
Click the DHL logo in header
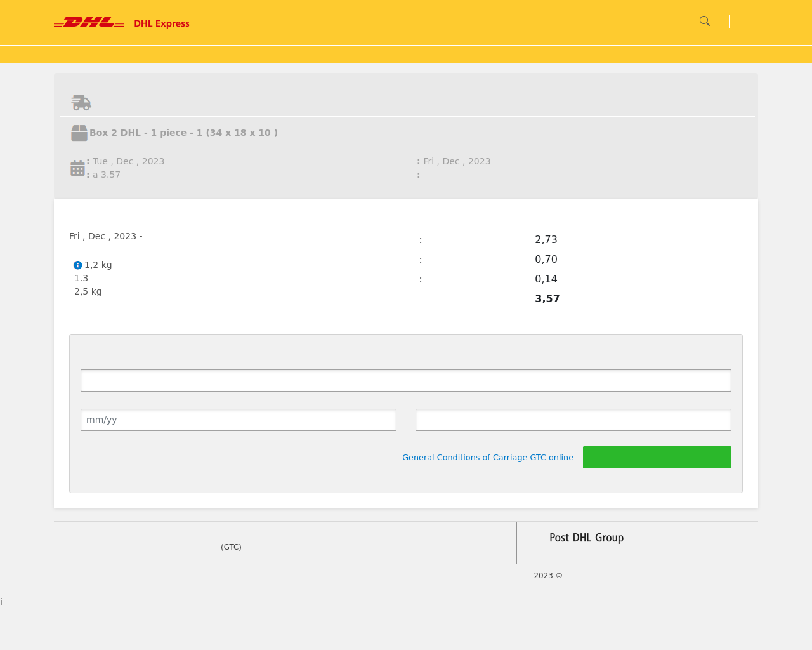pyautogui.click(x=89, y=22)
